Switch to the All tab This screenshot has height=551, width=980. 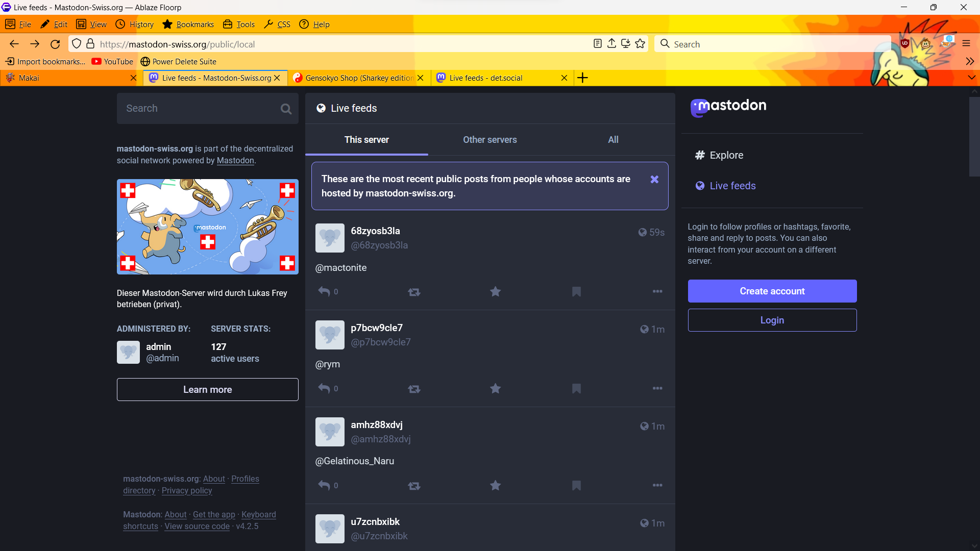click(613, 140)
